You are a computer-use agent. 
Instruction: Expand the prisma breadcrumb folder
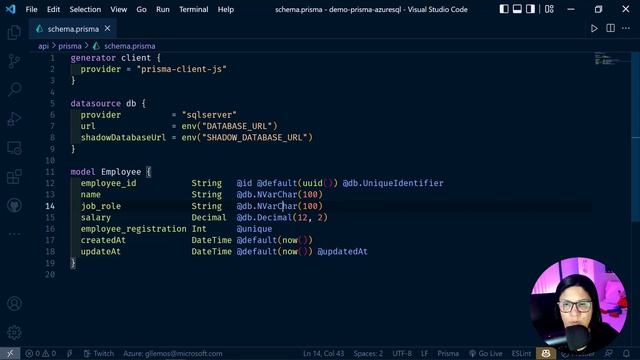pos(70,46)
